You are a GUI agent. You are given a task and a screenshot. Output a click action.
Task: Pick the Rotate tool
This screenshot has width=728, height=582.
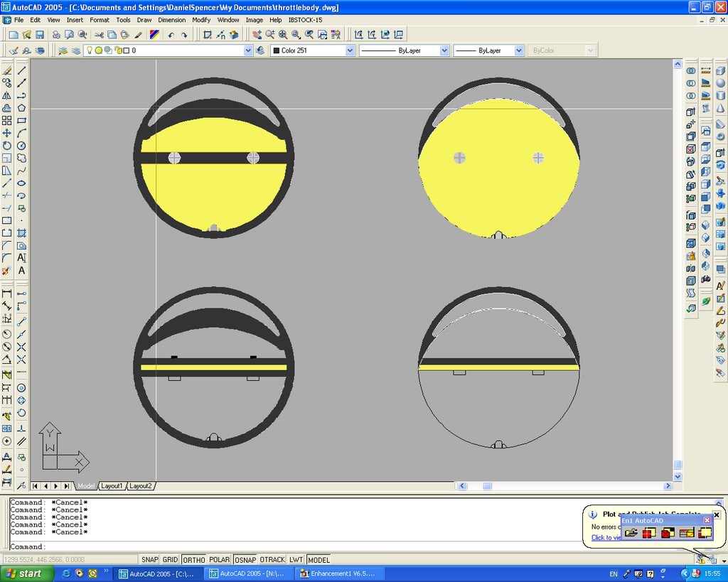tap(7, 146)
